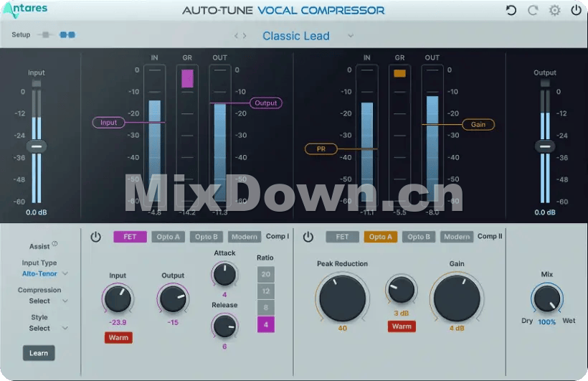Image resolution: width=588 pixels, height=381 pixels.
Task: Click the left Input fader handle
Action: point(37,146)
